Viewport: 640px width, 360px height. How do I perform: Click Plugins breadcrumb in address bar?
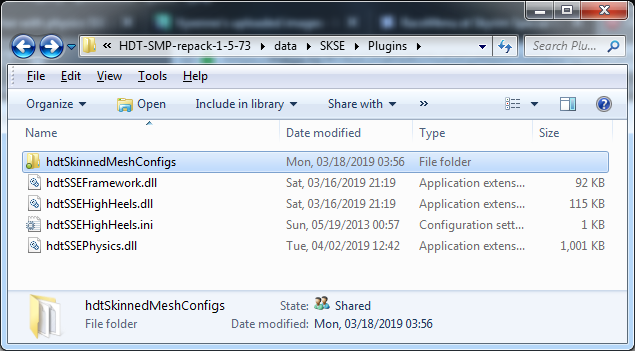[x=387, y=46]
